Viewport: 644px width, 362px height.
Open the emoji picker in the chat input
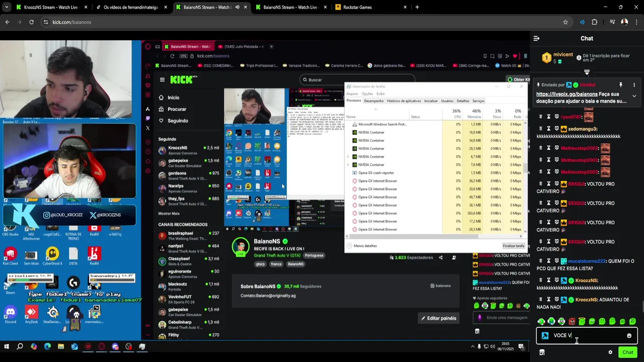[x=629, y=335]
